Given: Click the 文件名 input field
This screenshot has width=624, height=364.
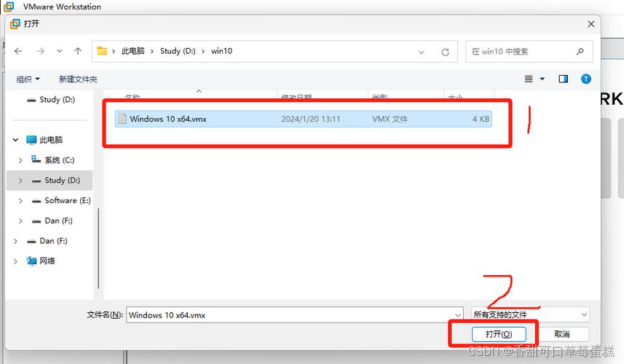Looking at the screenshot, I should (294, 314).
